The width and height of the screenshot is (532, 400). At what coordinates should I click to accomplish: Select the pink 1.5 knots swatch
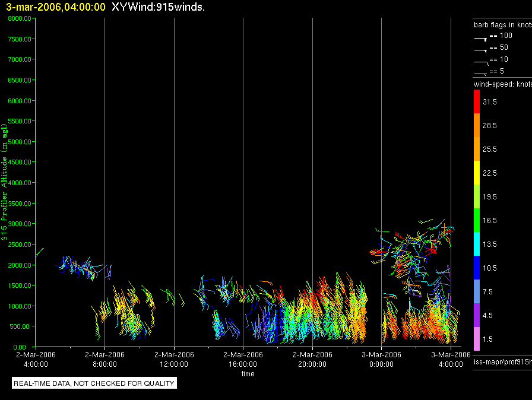(477, 339)
